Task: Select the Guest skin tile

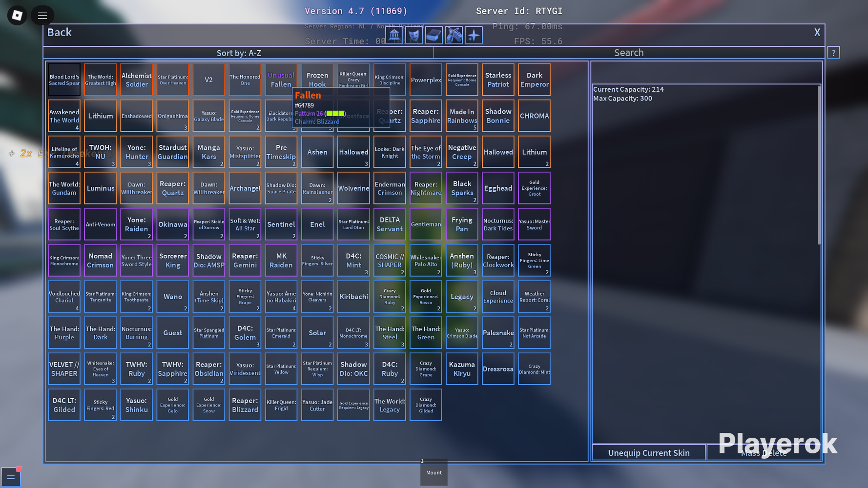Action: click(x=173, y=332)
